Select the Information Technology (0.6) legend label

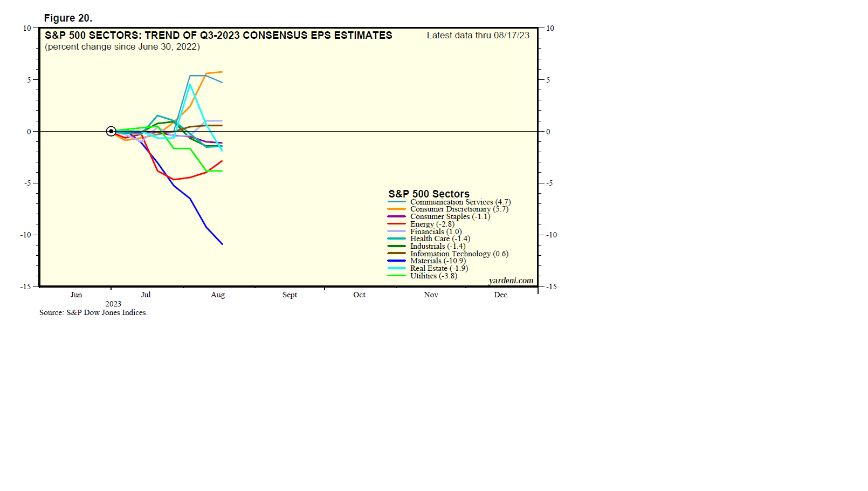coord(459,254)
